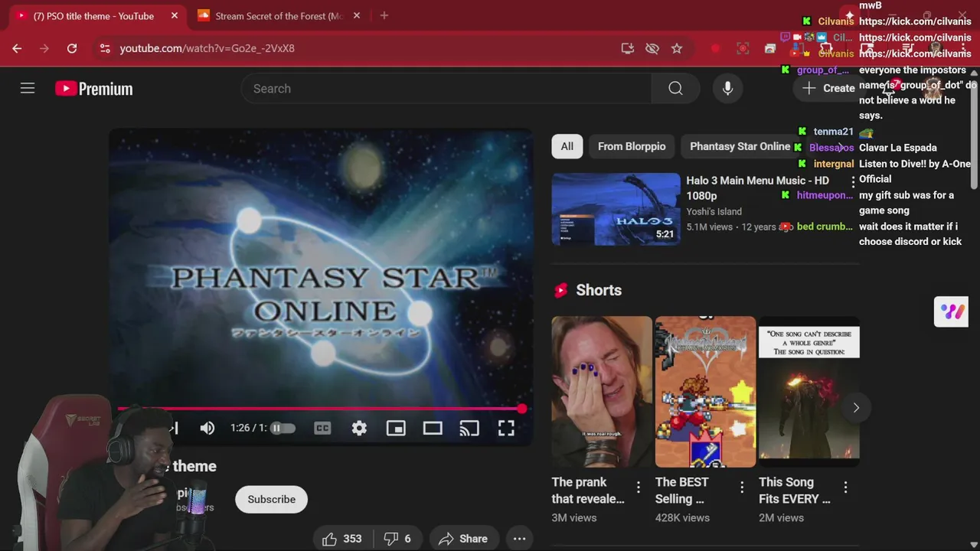
Task: Switch to theater mode
Action: 433,429
